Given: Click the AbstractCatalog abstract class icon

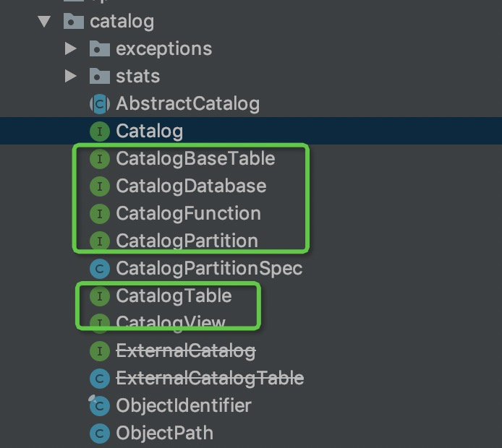Looking at the screenshot, I should pyautogui.click(x=99, y=104).
